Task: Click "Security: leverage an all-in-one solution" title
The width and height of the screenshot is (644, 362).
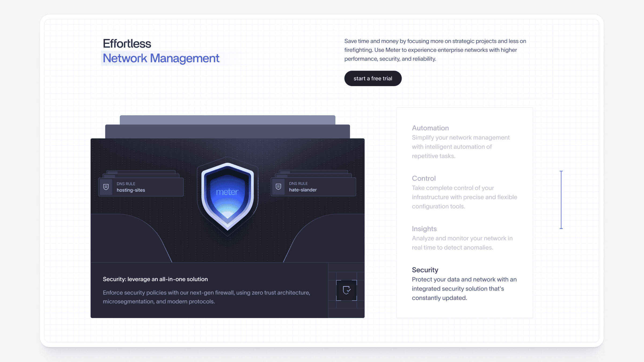Action: [155, 279]
